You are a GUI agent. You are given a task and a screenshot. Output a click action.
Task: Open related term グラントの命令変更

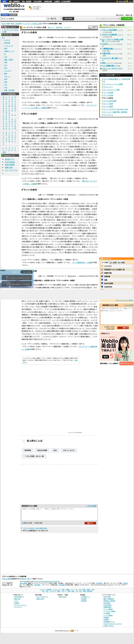pos(109,30)
